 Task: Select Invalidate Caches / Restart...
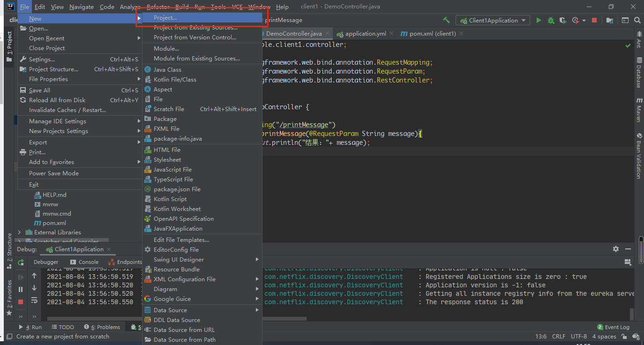[80, 110]
